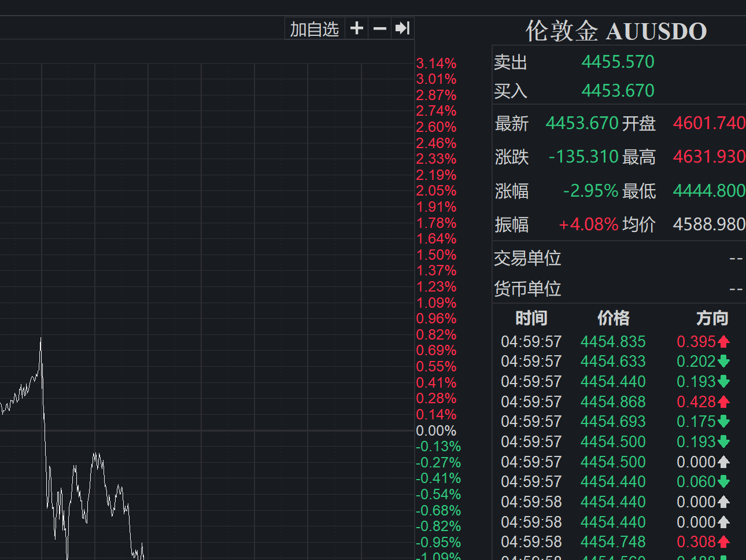This screenshot has height=560, width=746.
Task: Click red up arrow beside 0.308
Action: (x=723, y=542)
